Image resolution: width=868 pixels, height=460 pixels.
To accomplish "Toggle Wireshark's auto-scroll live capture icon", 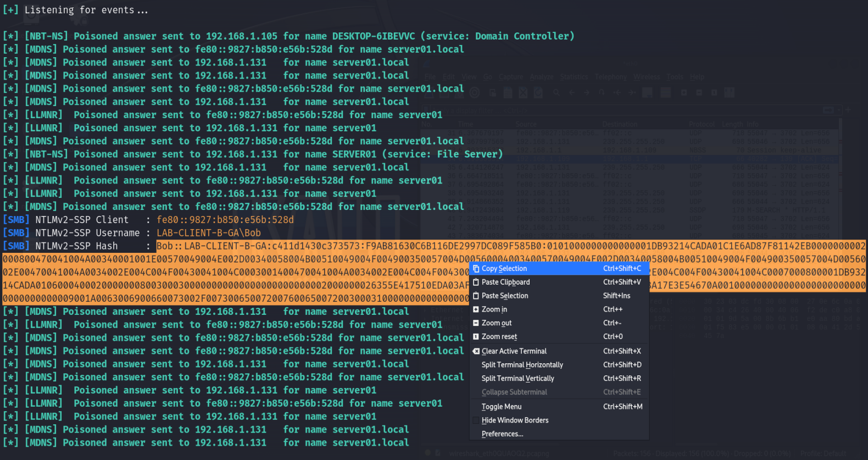I will point(647,92).
